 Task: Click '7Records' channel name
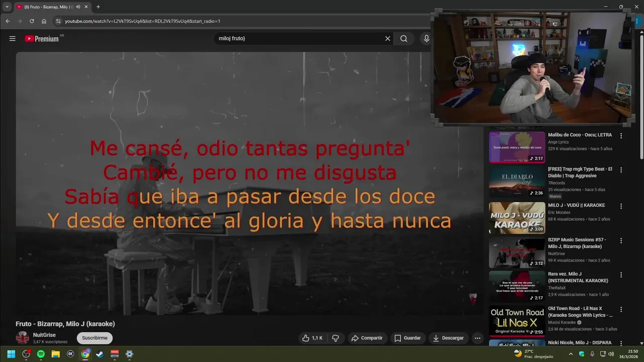click(556, 183)
